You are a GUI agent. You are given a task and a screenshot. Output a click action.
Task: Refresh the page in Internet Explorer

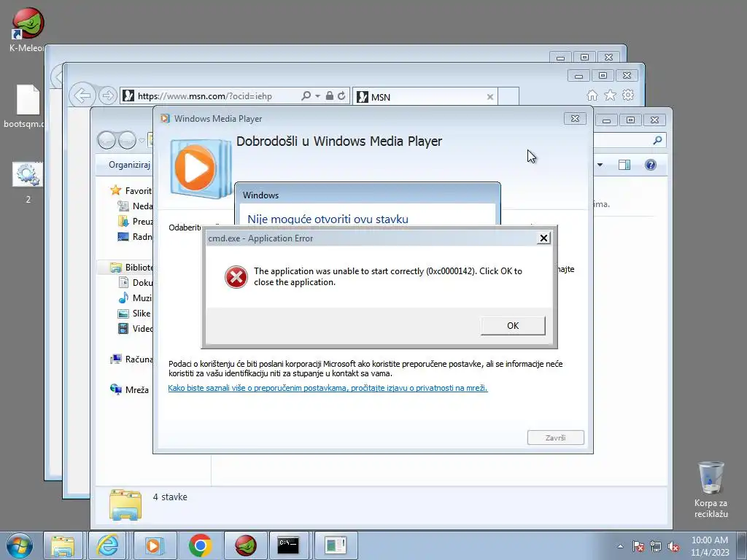click(341, 96)
